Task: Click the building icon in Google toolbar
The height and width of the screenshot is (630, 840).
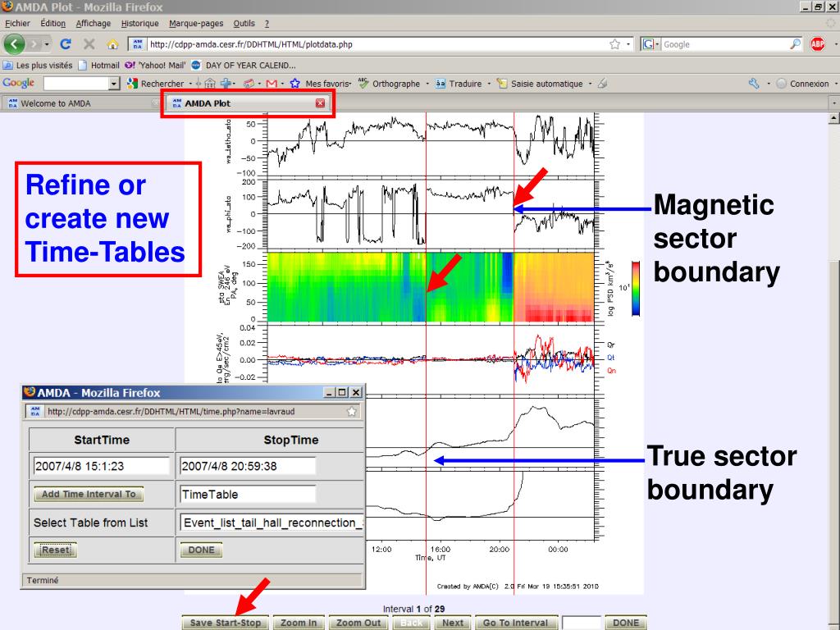Action: [x=210, y=84]
